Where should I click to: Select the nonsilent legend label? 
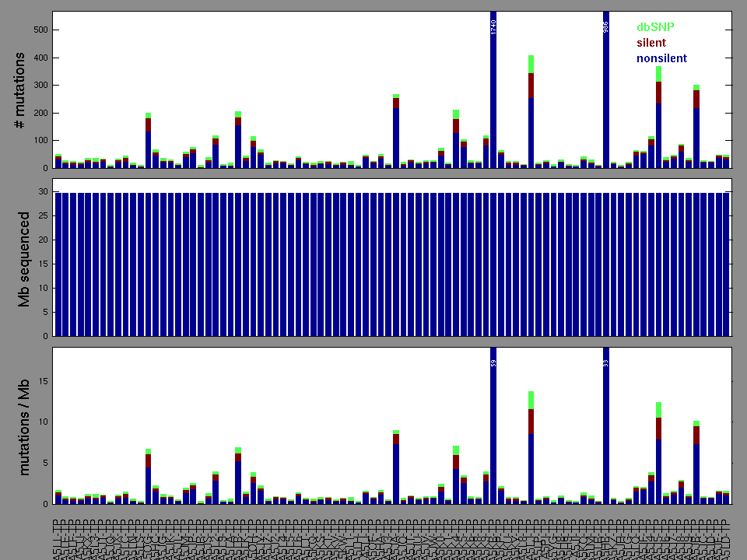coord(661,58)
